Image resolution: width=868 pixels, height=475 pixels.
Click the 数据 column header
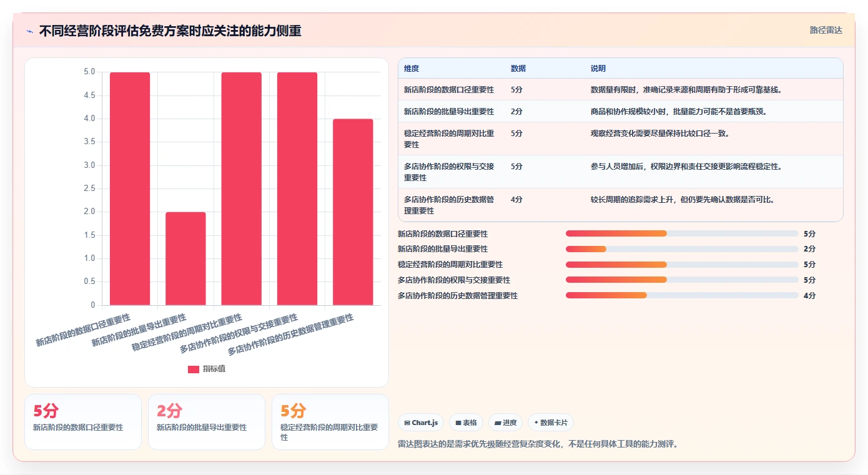click(x=518, y=69)
